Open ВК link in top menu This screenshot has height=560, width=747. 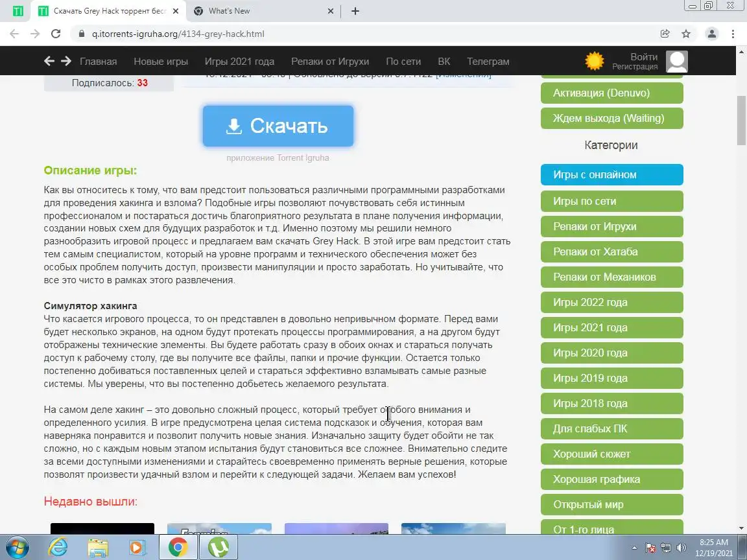point(444,62)
